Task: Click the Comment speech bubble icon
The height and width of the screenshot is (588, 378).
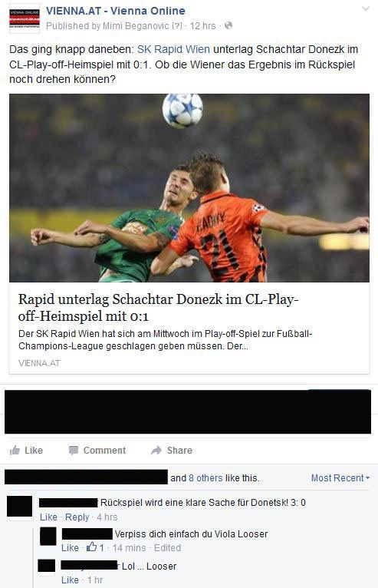Action: (74, 451)
